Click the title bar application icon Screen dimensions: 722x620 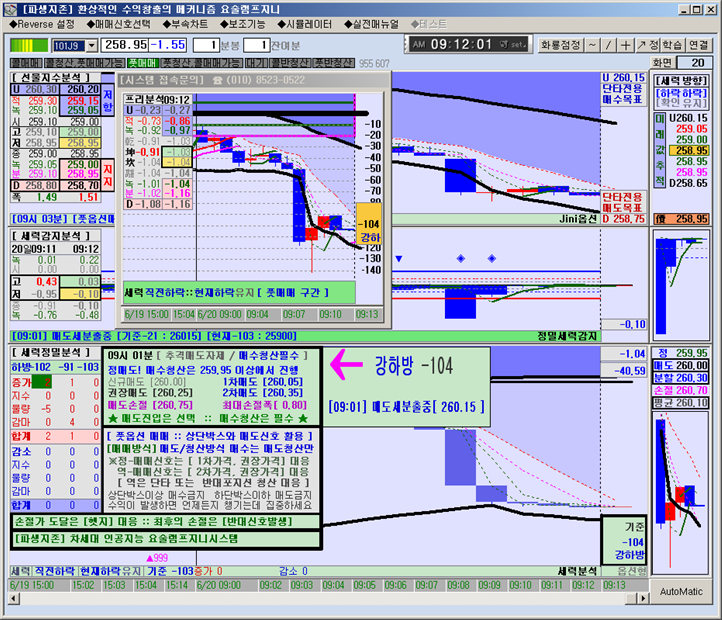[11, 9]
